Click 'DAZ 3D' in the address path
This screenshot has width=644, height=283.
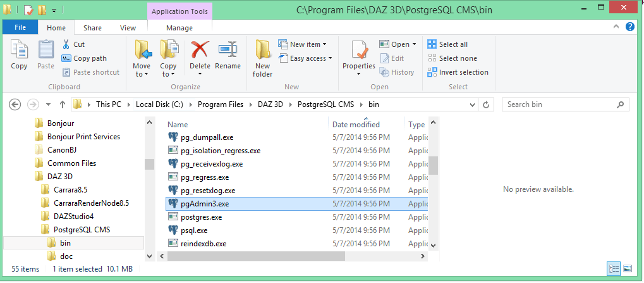[270, 104]
